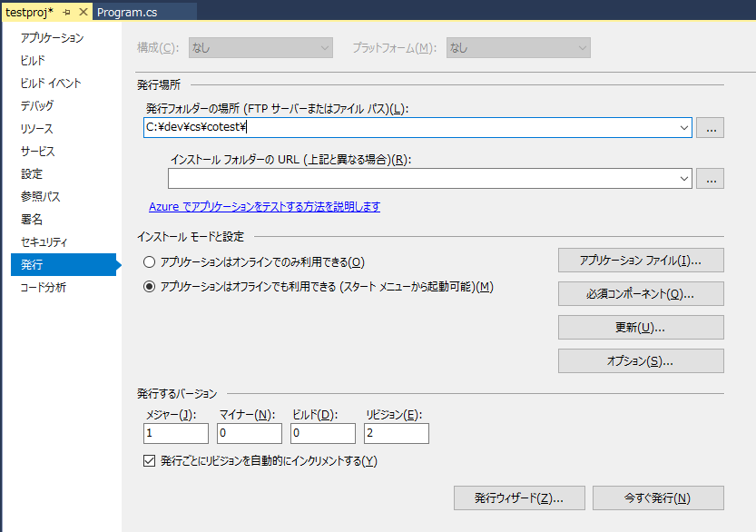Click the Azure testing instructions link
The height and width of the screenshot is (532, 756).
point(264,206)
